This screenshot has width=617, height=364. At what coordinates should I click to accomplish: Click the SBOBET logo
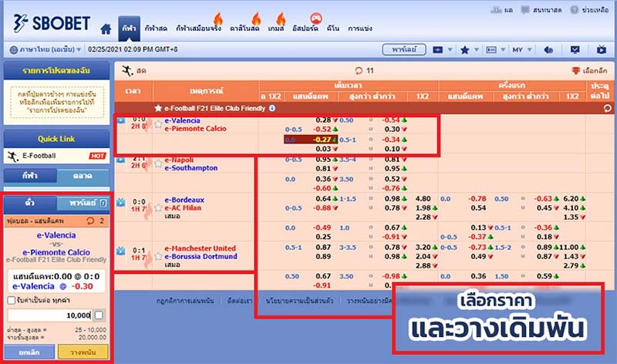pos(52,23)
